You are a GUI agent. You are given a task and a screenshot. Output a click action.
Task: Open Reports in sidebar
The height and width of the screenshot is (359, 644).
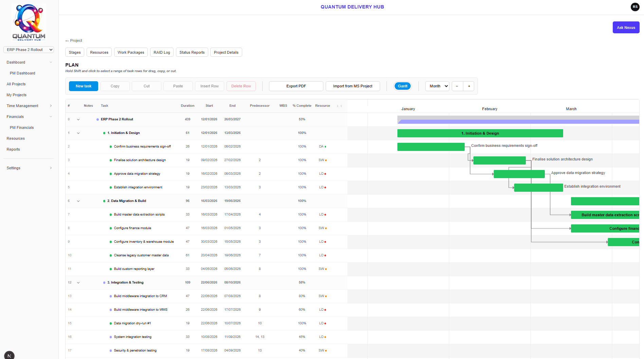point(13,149)
